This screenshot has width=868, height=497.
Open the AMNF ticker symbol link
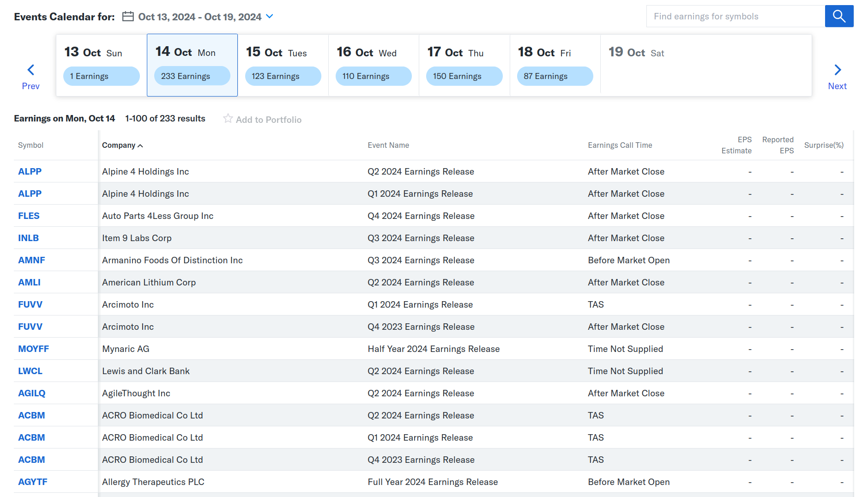click(31, 260)
